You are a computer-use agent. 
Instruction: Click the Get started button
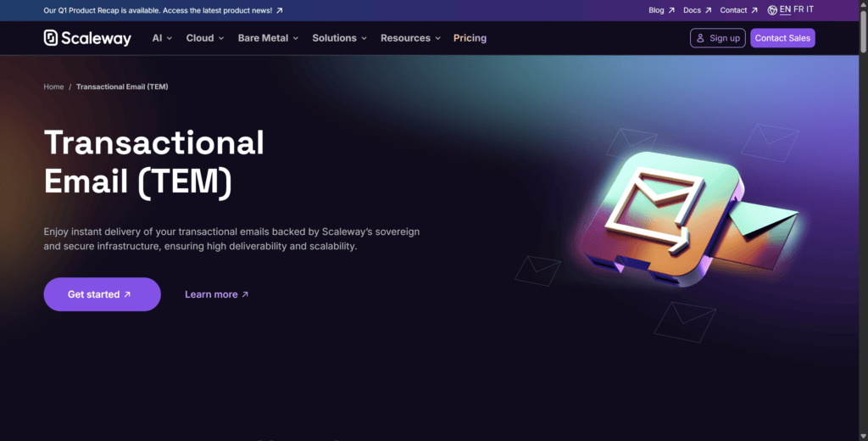[102, 294]
